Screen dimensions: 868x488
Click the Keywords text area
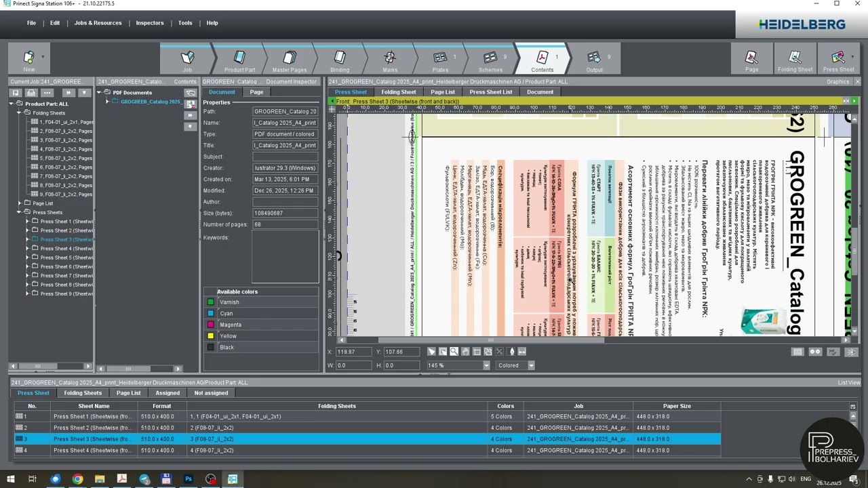pos(285,257)
